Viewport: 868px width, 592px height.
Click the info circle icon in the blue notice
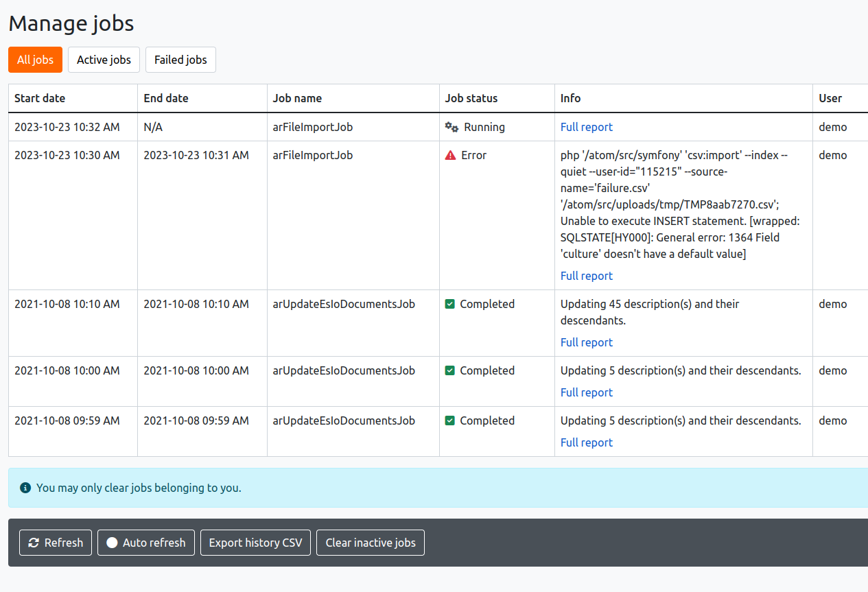pos(25,488)
